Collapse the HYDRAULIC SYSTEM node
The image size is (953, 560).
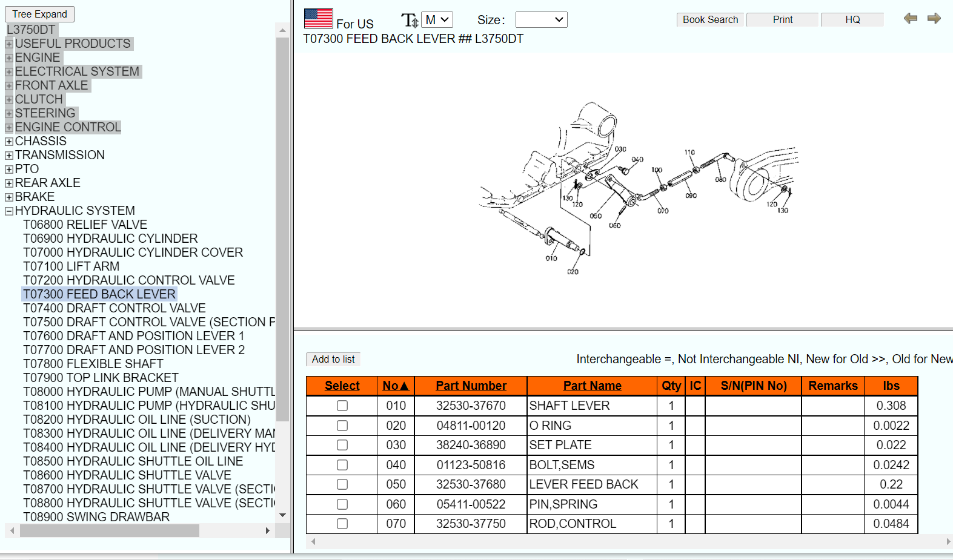click(x=9, y=211)
